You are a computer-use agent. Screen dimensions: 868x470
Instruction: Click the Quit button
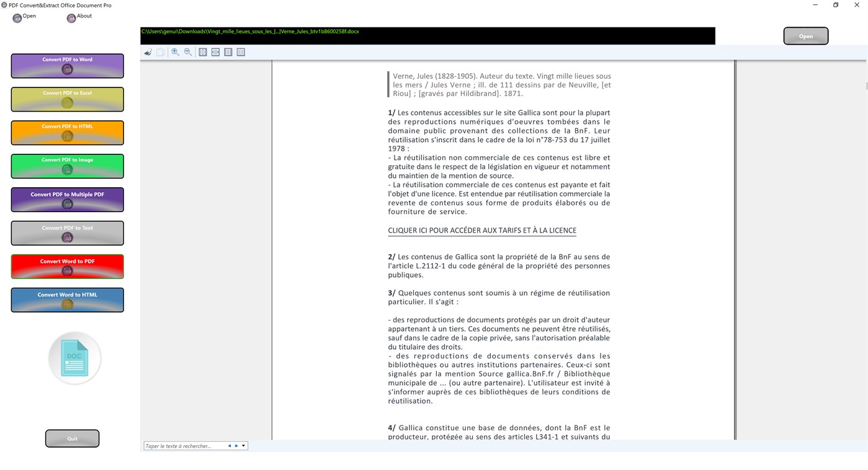pyautogui.click(x=72, y=438)
